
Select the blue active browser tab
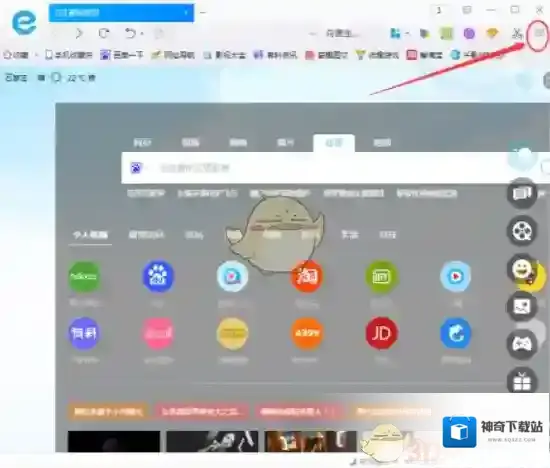pos(121,13)
